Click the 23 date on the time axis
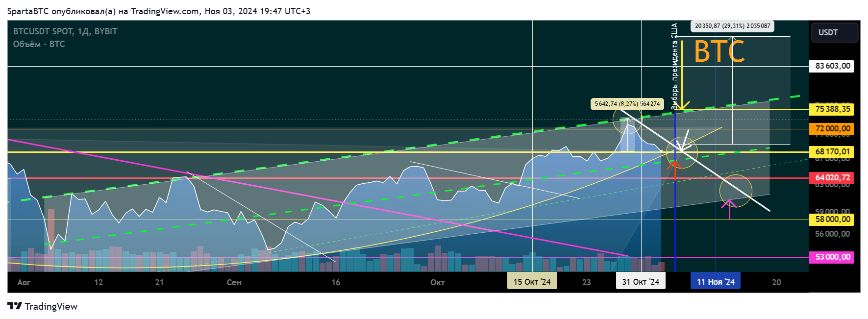The image size is (868, 319). [x=587, y=282]
